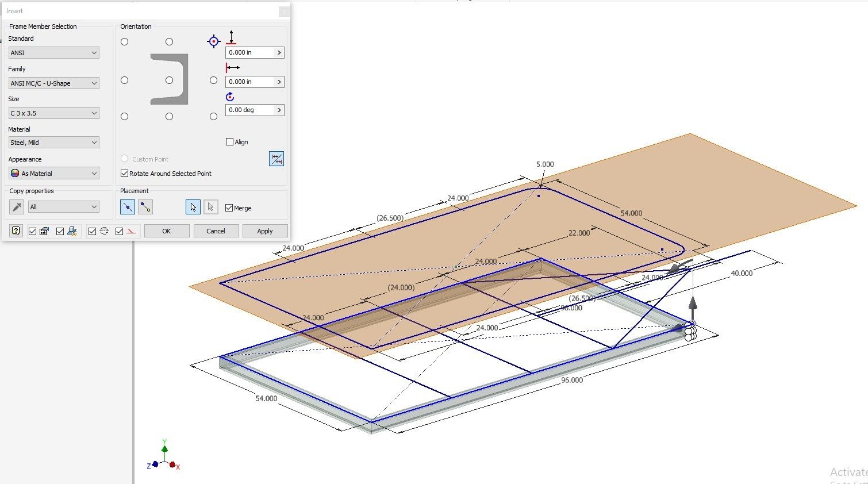Click the multi-select arrow icon

(x=211, y=207)
